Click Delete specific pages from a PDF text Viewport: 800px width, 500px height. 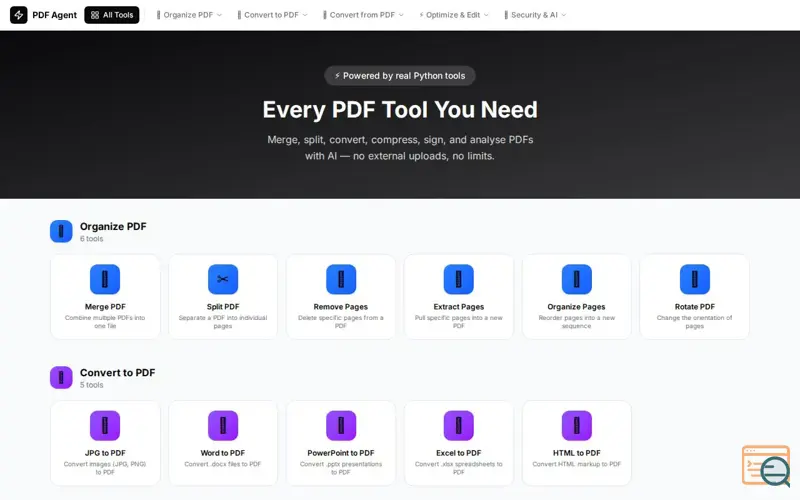341,322
